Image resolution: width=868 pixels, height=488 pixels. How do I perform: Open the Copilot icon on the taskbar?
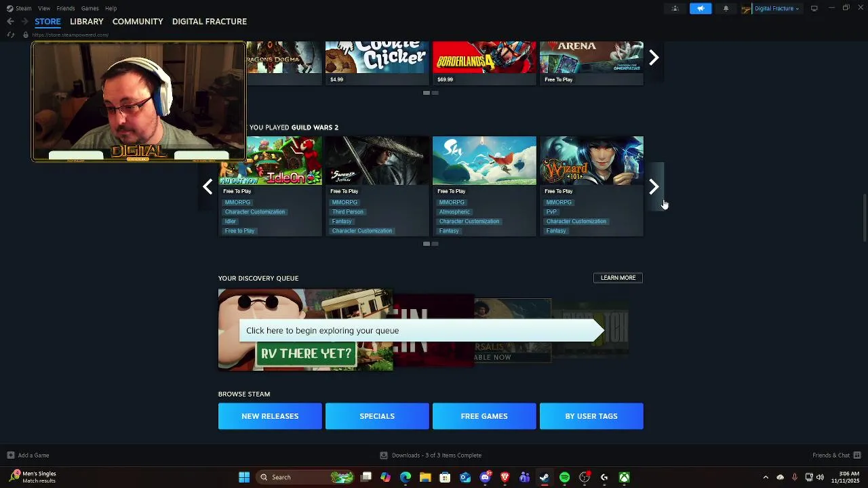tap(386, 477)
